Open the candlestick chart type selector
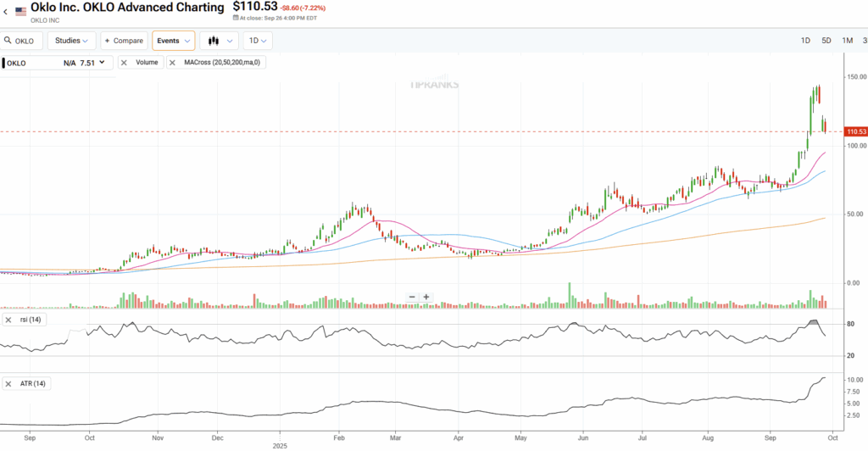This screenshot has width=868, height=451. (220, 41)
